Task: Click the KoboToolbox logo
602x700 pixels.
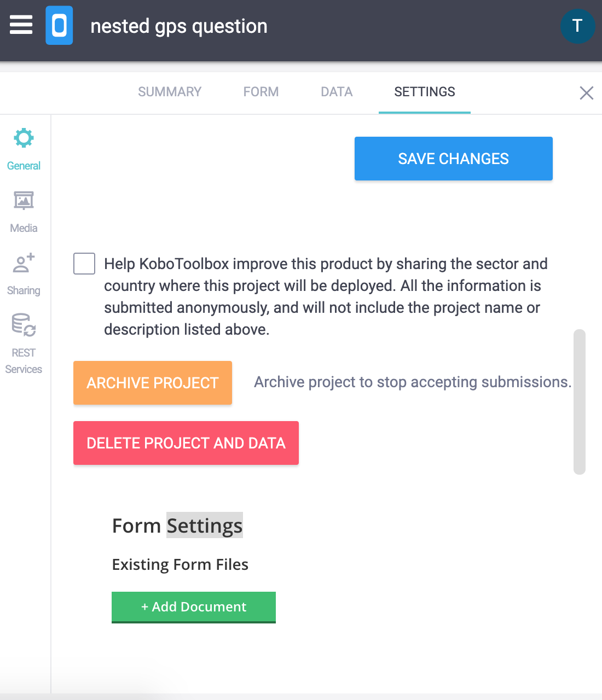Action: pyautogui.click(x=60, y=25)
